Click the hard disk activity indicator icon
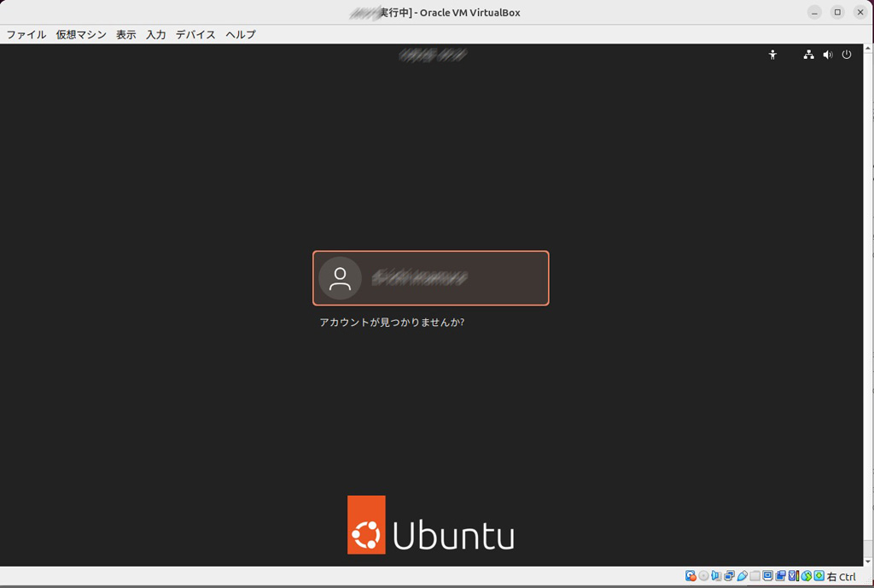874x588 pixels. click(x=690, y=576)
